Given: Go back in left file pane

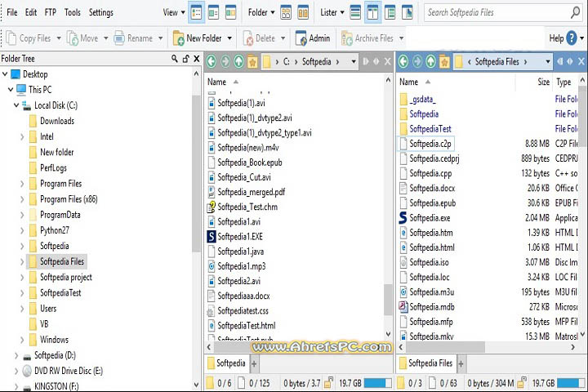Looking at the screenshot, I should click(x=212, y=61).
